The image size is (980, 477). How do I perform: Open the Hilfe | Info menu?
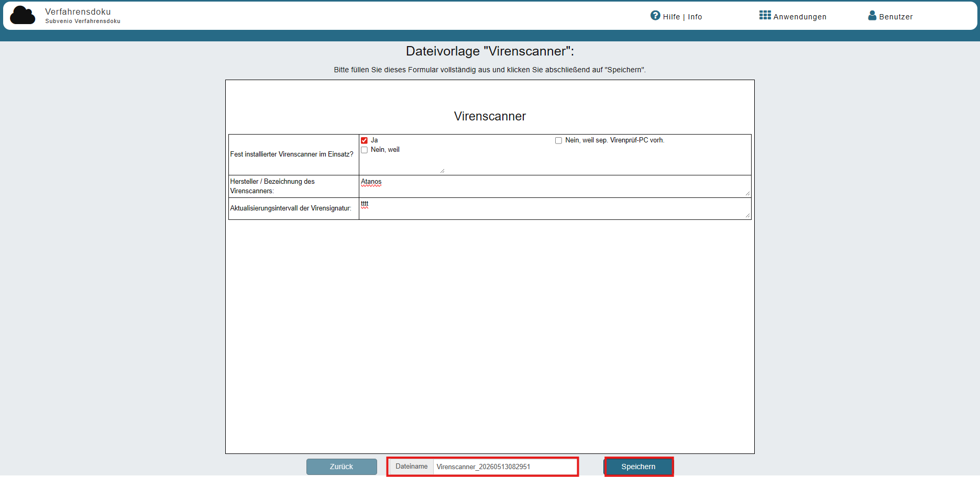(676, 16)
